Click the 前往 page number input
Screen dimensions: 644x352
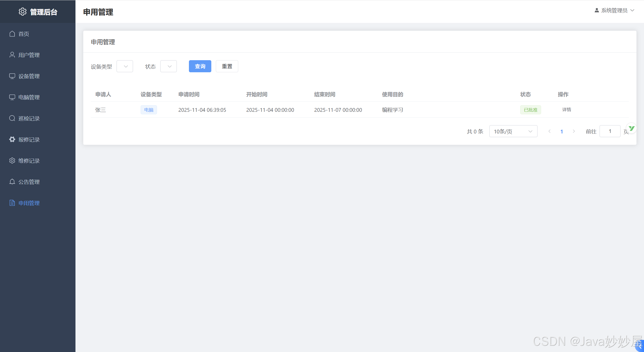pos(610,131)
